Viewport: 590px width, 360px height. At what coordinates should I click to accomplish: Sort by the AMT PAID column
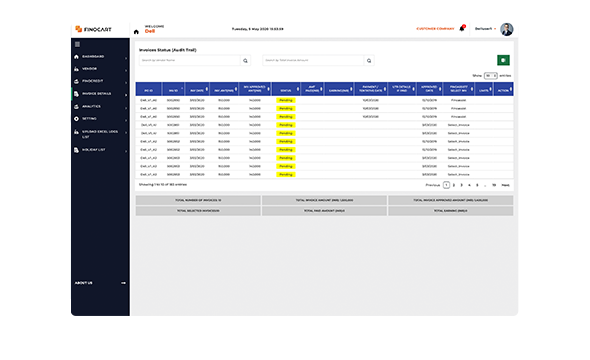pos(312,89)
